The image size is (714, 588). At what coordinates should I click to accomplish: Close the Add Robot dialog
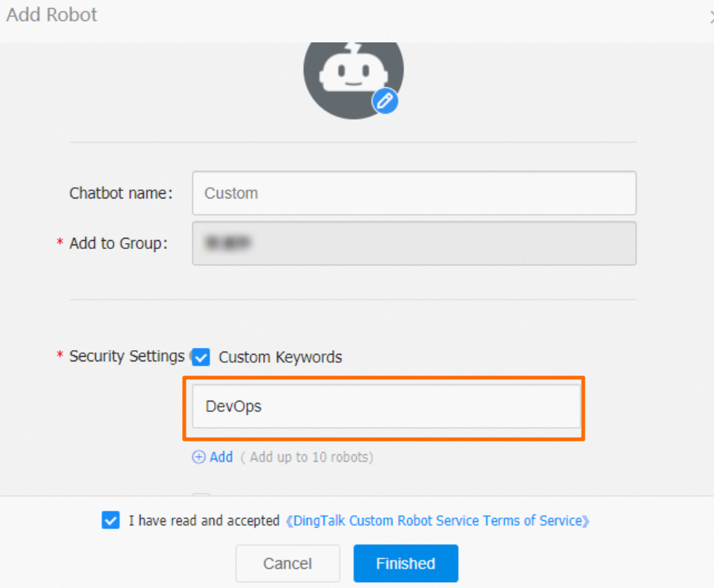pos(711,17)
